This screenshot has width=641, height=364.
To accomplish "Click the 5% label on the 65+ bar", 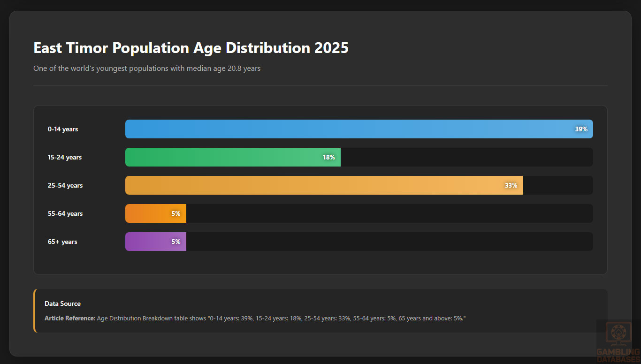I will [176, 242].
